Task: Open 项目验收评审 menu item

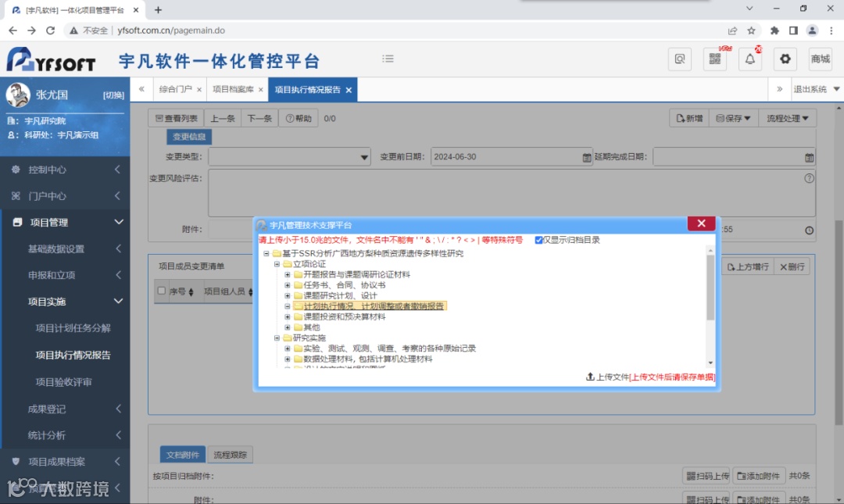Action: (63, 382)
